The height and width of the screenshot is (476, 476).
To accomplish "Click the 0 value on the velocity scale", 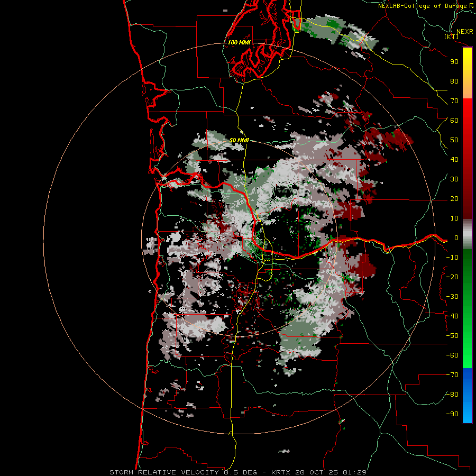I will point(456,238).
